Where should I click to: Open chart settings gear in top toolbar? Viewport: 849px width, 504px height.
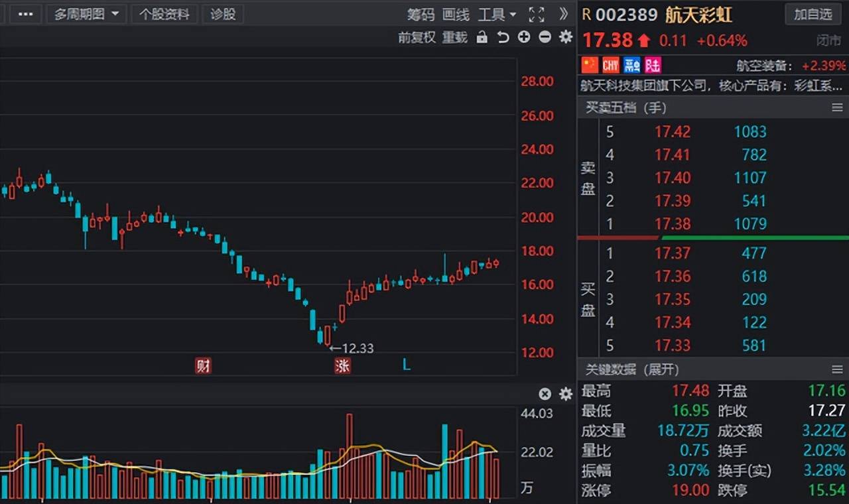point(566,37)
